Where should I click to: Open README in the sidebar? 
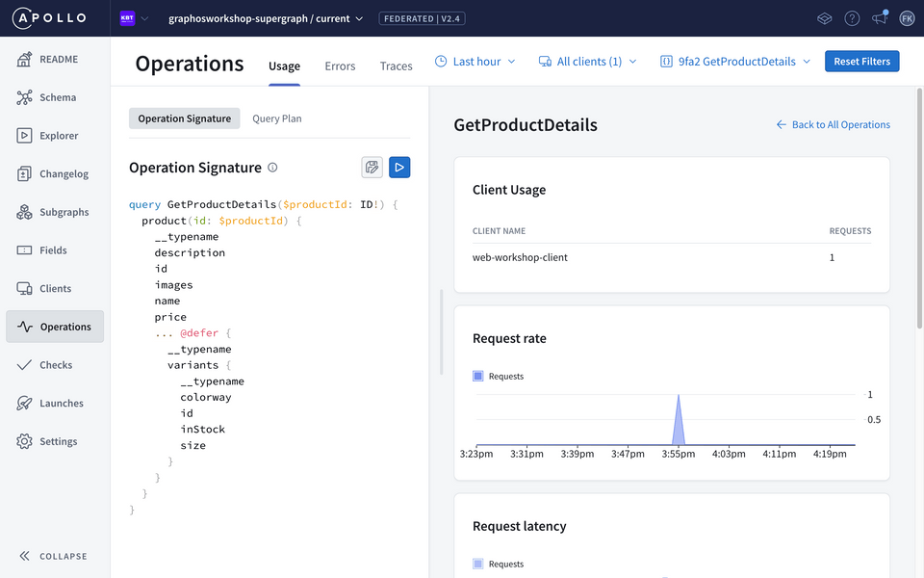click(x=55, y=59)
